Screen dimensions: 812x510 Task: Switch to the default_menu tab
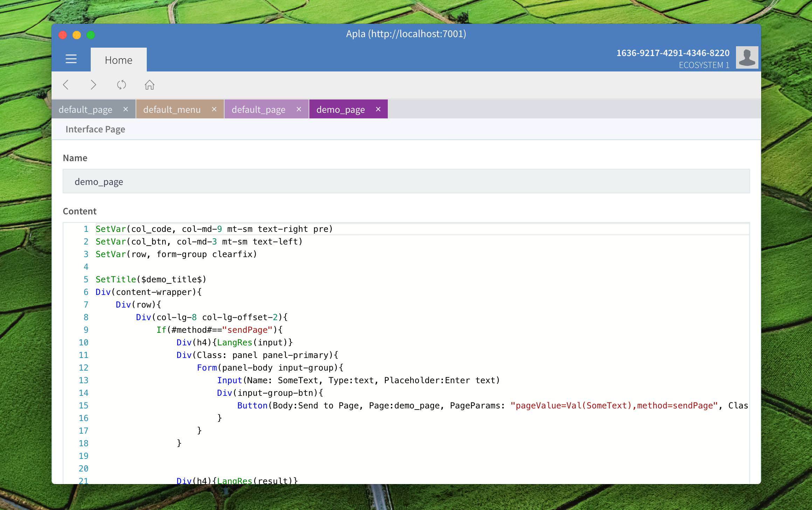(172, 110)
